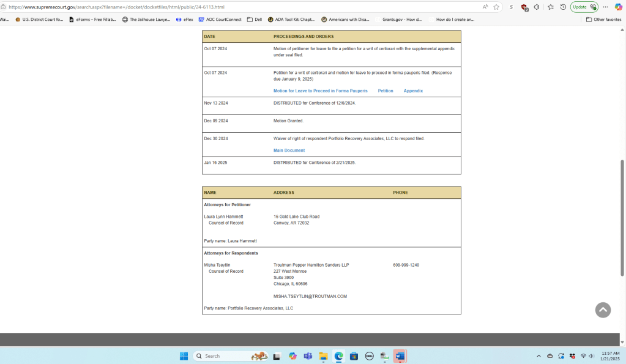Open the Dell bookmarks folder
Image resolution: width=626 pixels, height=364 pixels.
point(255,19)
